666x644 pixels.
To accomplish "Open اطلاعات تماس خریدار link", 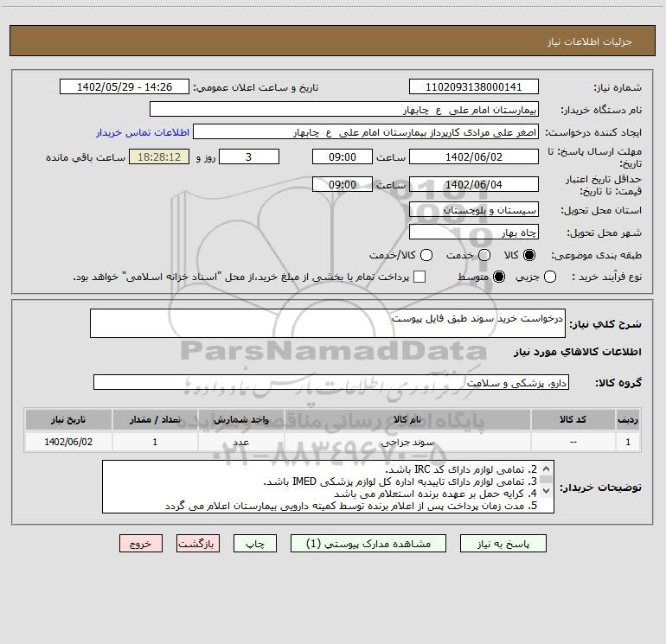I will 143,132.
